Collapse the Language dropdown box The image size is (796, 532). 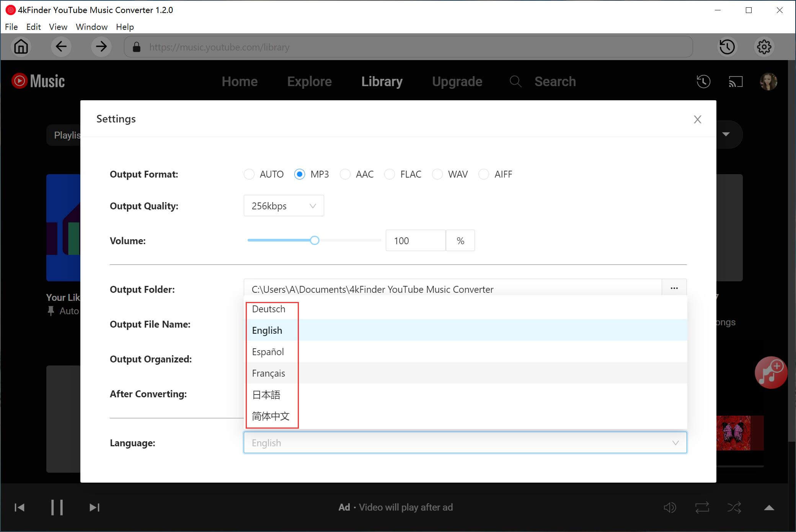coord(465,443)
